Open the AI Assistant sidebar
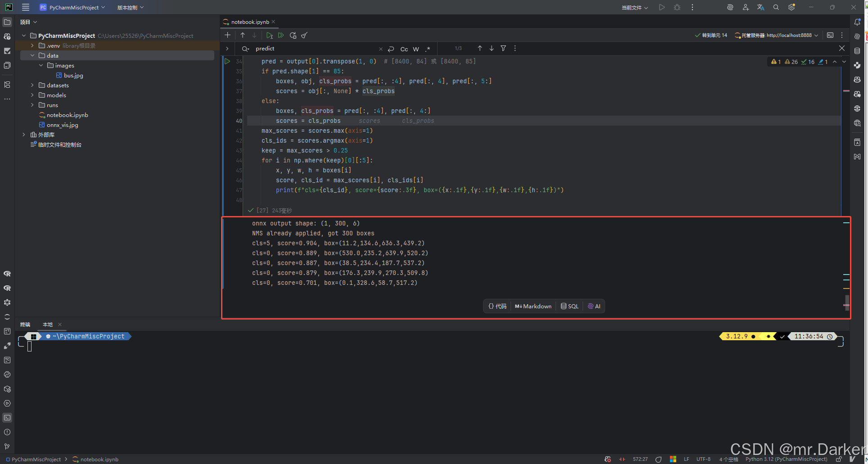This screenshot has height=464, width=868. click(858, 36)
